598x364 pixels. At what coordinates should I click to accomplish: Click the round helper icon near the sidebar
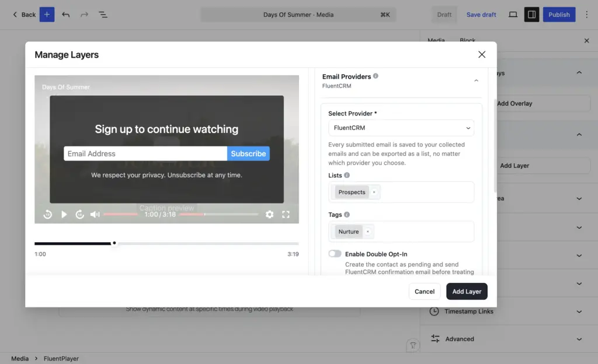click(413, 345)
